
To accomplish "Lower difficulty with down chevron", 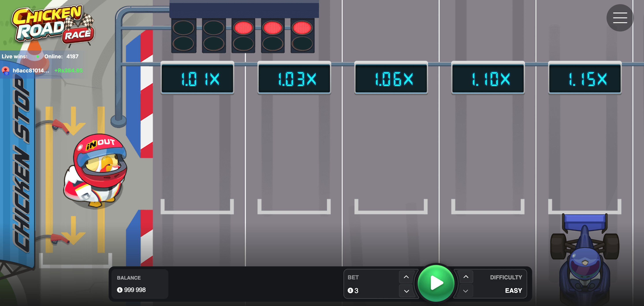I will [x=466, y=291].
